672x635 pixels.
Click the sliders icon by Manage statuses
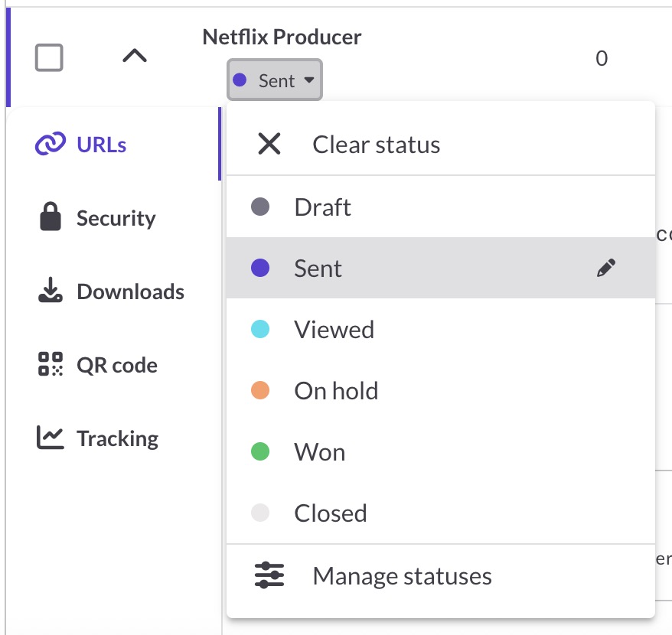269,575
